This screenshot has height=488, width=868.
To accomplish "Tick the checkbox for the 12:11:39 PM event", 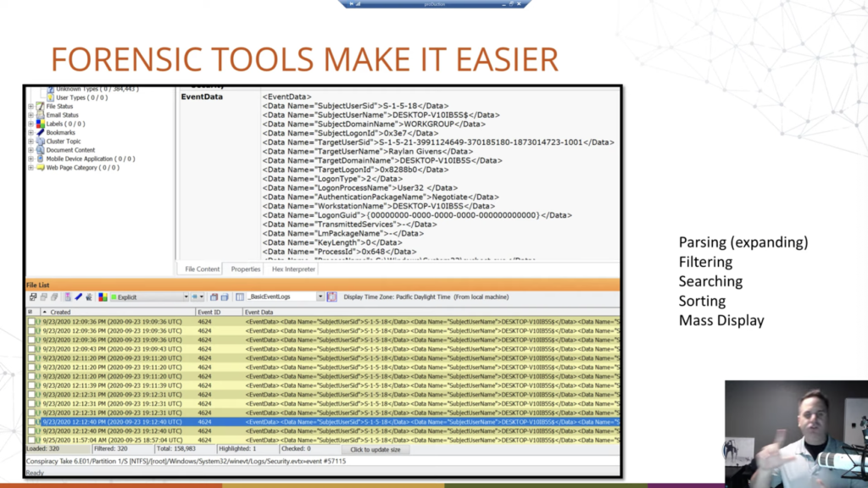I will pyautogui.click(x=31, y=385).
